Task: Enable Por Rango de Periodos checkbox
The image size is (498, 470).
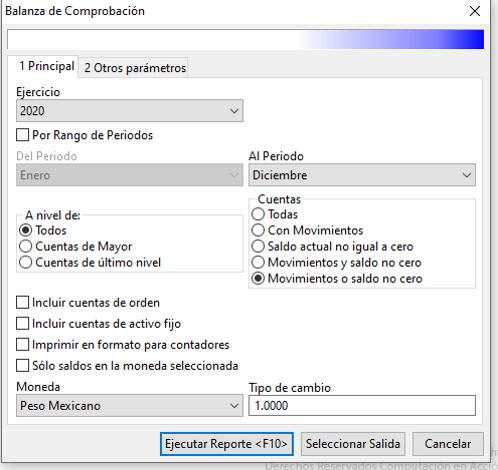Action: click(22, 135)
